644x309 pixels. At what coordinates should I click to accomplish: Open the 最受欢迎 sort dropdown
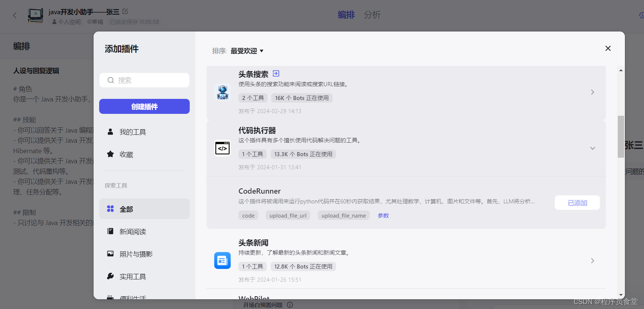pyautogui.click(x=247, y=51)
